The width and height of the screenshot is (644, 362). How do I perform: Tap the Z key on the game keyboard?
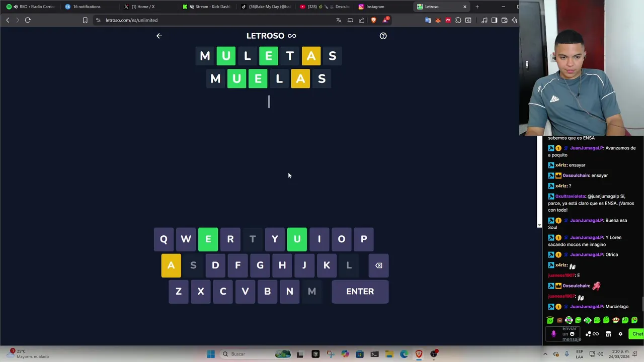click(178, 292)
